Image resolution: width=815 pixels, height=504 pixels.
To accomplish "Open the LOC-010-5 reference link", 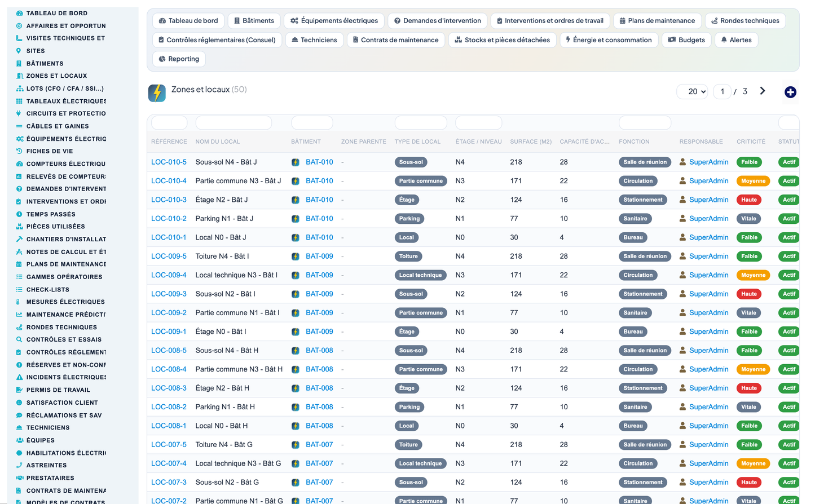I will pyautogui.click(x=169, y=162).
